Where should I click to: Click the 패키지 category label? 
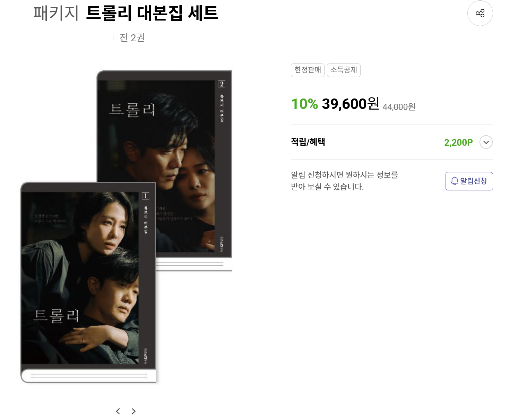click(56, 13)
